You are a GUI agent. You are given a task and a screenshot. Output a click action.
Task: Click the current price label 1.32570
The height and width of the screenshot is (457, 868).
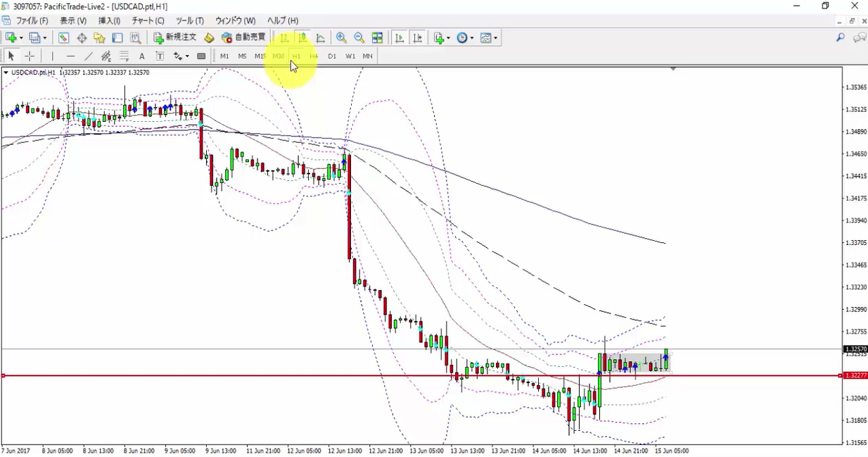(855, 349)
